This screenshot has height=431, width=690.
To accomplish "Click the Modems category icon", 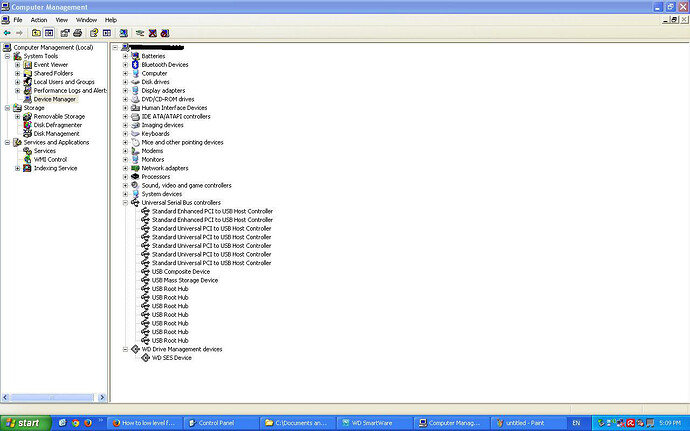I will [x=136, y=151].
